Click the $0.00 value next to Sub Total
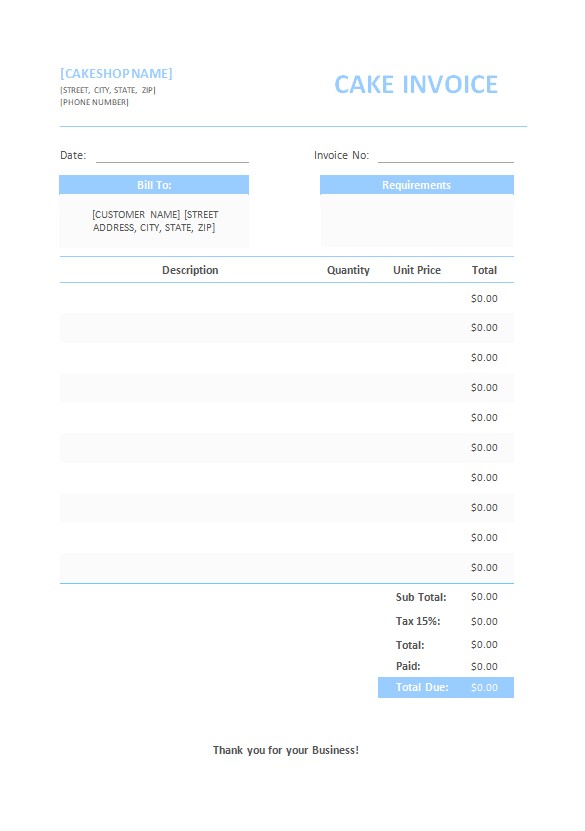This screenshot has width=585, height=831. [484, 597]
